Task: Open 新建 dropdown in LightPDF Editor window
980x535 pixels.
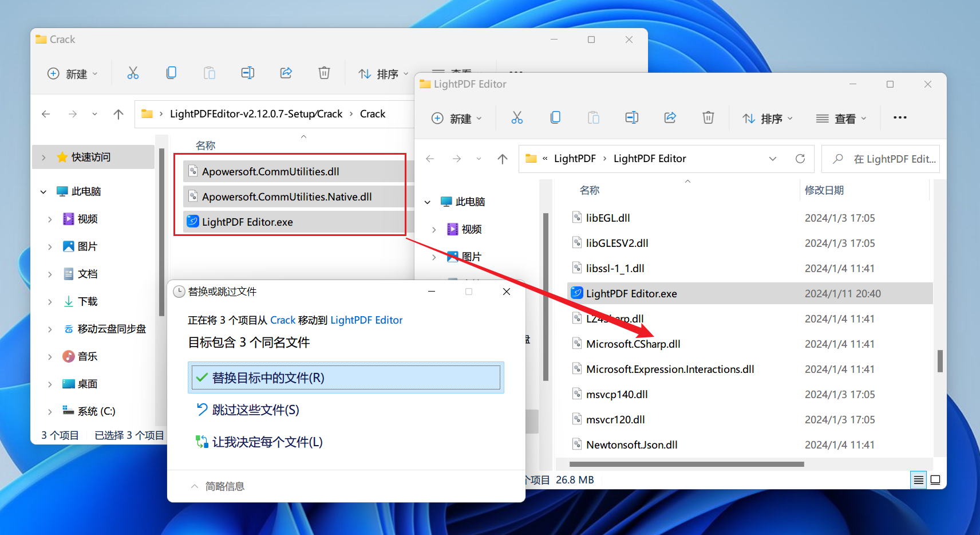Action: tap(457, 118)
